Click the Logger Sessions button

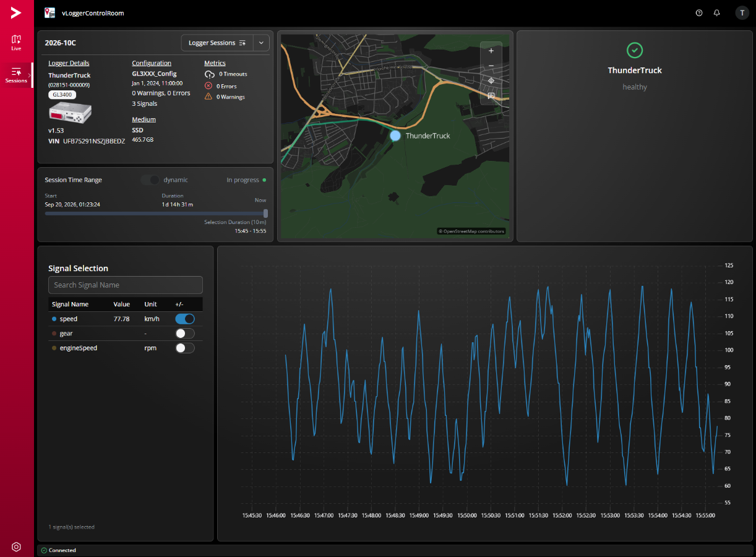click(217, 43)
